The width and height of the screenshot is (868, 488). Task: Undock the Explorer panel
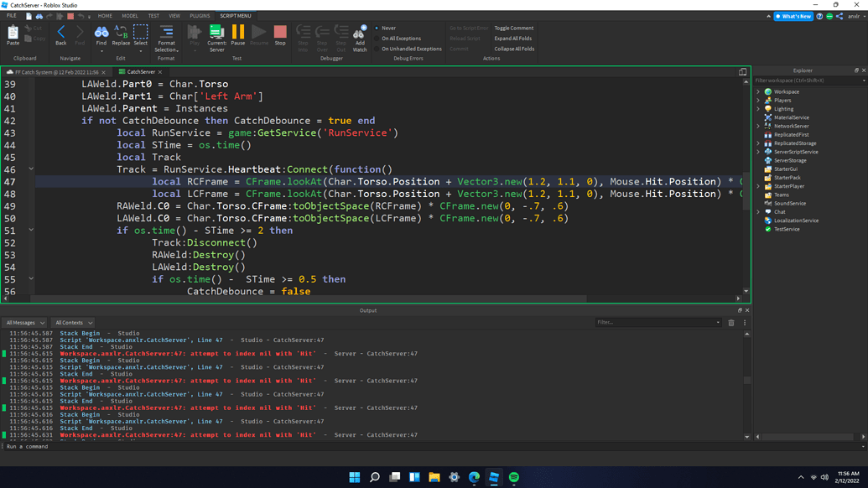856,70
